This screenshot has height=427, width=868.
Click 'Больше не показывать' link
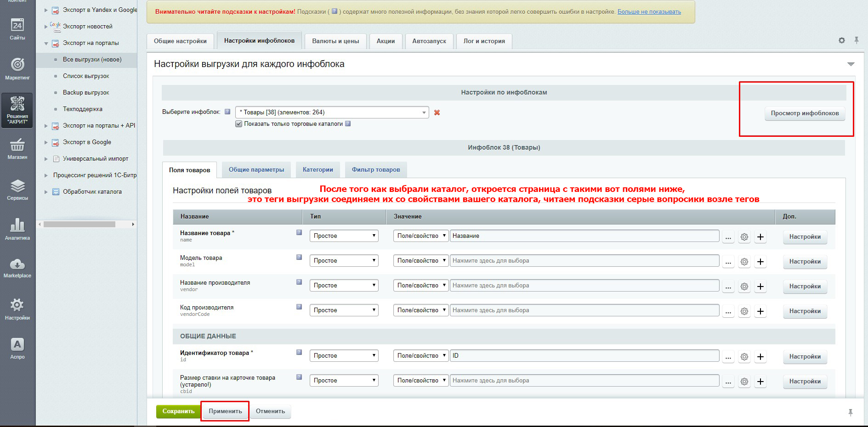pos(649,12)
